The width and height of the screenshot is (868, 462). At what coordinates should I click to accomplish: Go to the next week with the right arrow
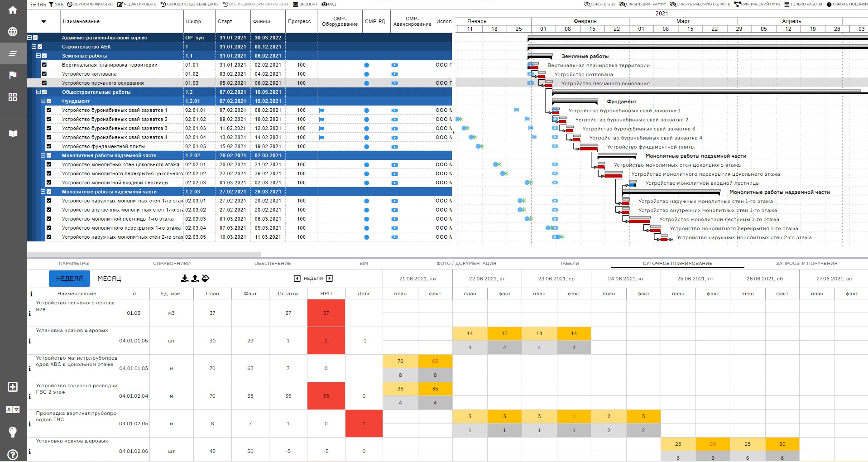(330, 279)
